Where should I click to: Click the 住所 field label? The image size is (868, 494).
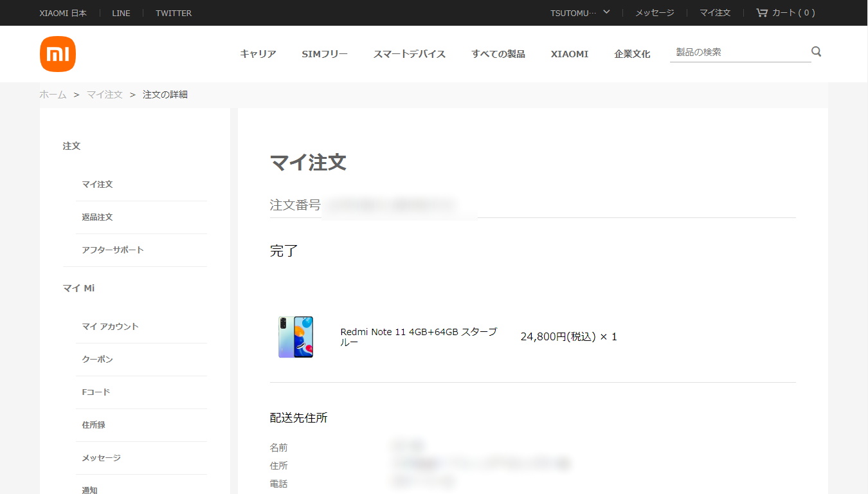(279, 465)
